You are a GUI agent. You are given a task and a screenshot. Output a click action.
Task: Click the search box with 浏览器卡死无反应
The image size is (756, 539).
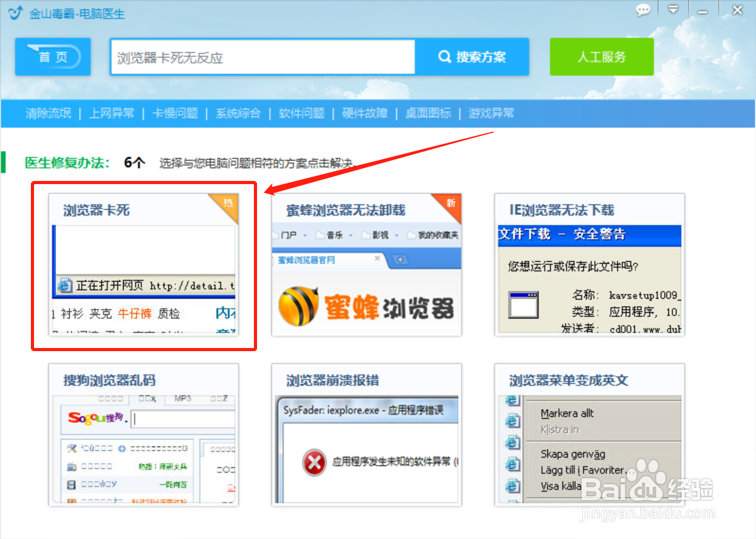[263, 57]
